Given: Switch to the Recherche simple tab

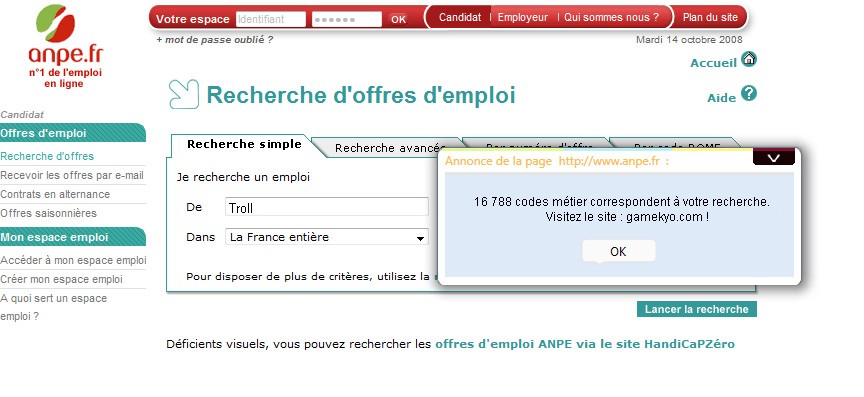Looking at the screenshot, I should [244, 144].
